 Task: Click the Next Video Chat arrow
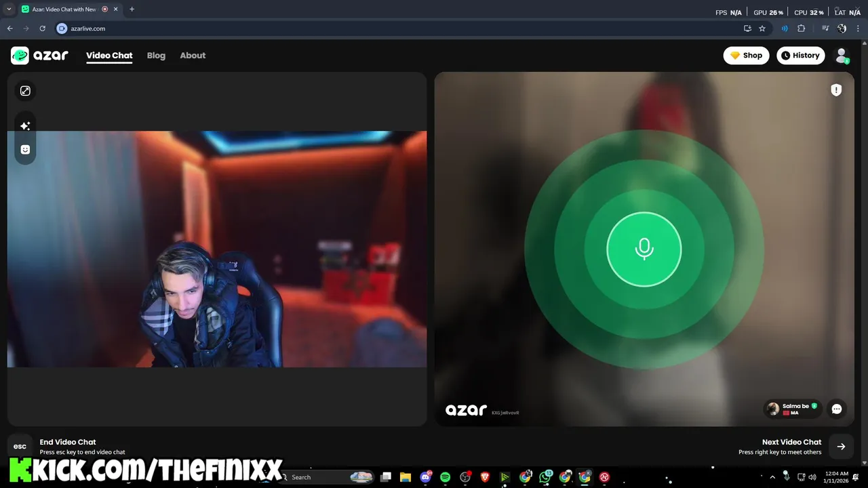(841, 447)
